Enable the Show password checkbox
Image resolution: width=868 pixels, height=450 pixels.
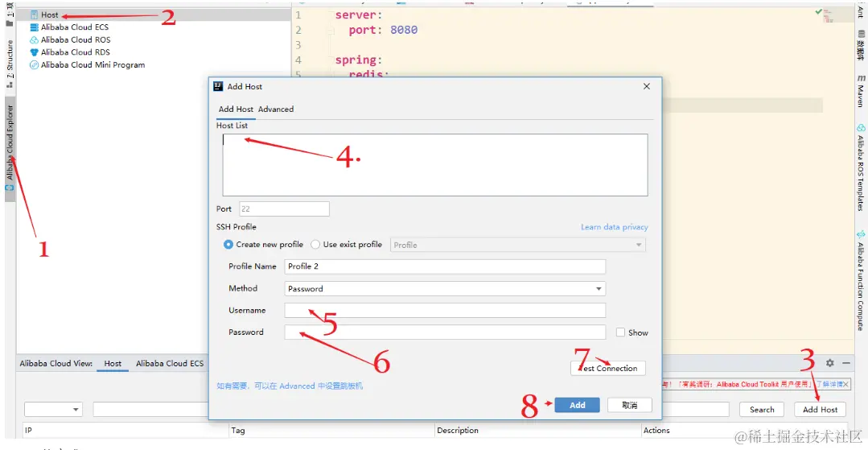(x=620, y=332)
